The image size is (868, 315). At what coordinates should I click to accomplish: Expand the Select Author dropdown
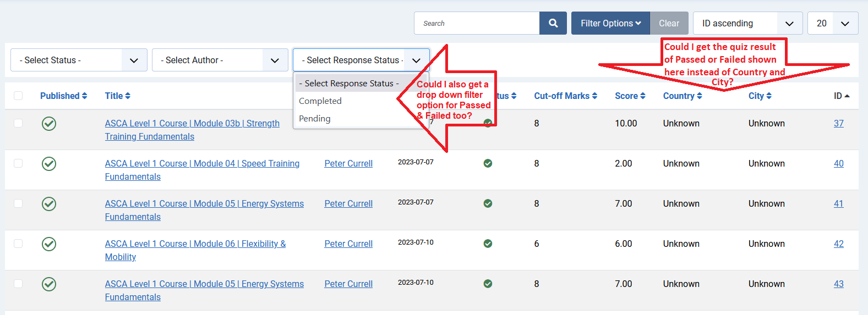220,60
